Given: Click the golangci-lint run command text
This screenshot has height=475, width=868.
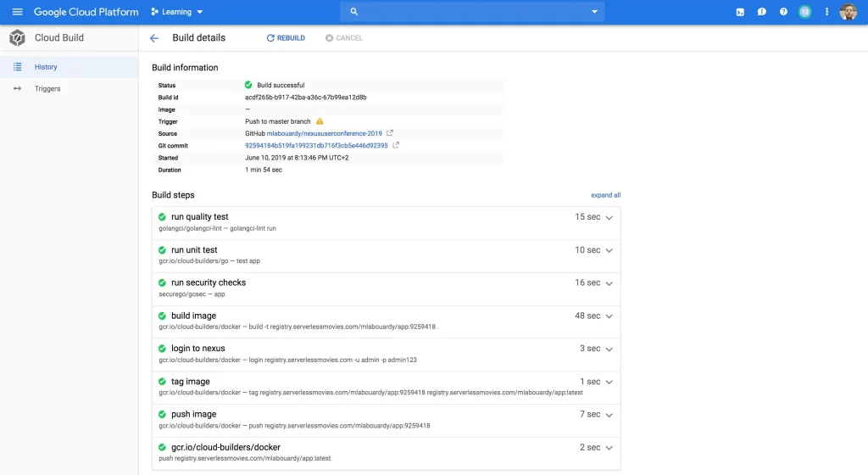Looking at the screenshot, I should point(253,228).
